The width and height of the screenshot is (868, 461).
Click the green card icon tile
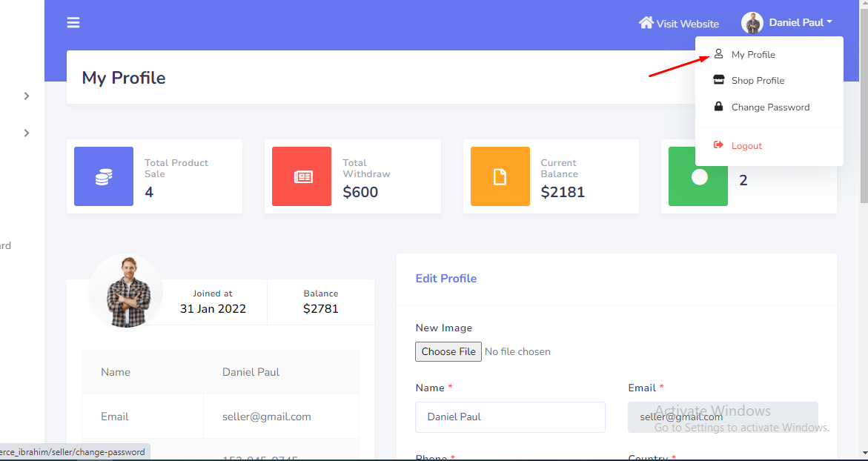(x=698, y=176)
